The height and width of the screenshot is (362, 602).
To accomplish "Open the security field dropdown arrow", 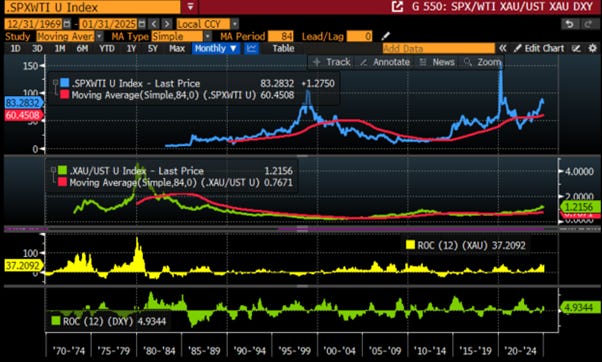I will 190,7.
